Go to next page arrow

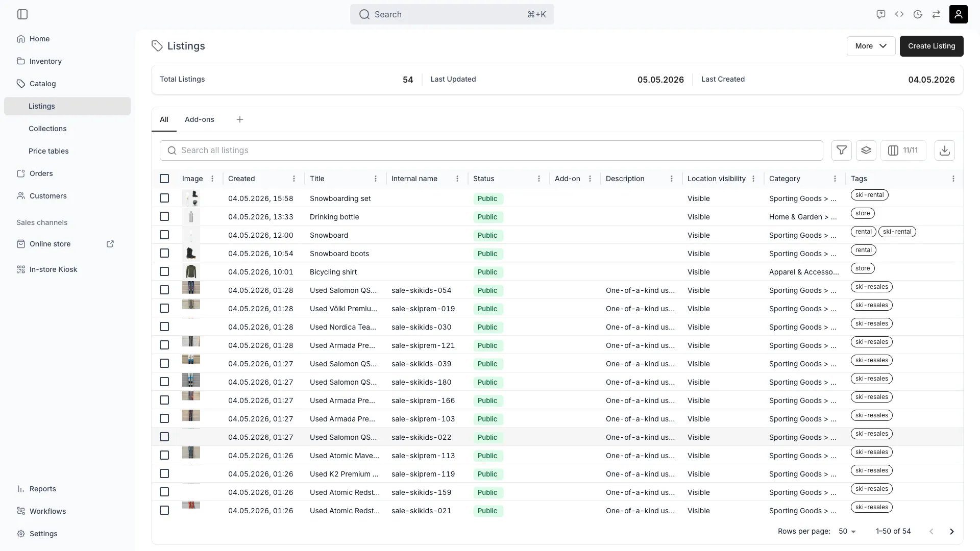tap(952, 531)
